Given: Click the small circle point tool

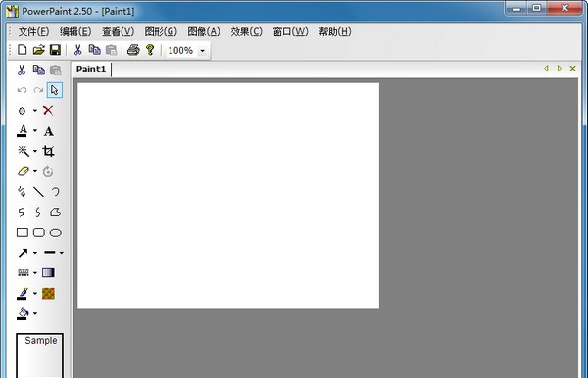Looking at the screenshot, I should (23, 111).
